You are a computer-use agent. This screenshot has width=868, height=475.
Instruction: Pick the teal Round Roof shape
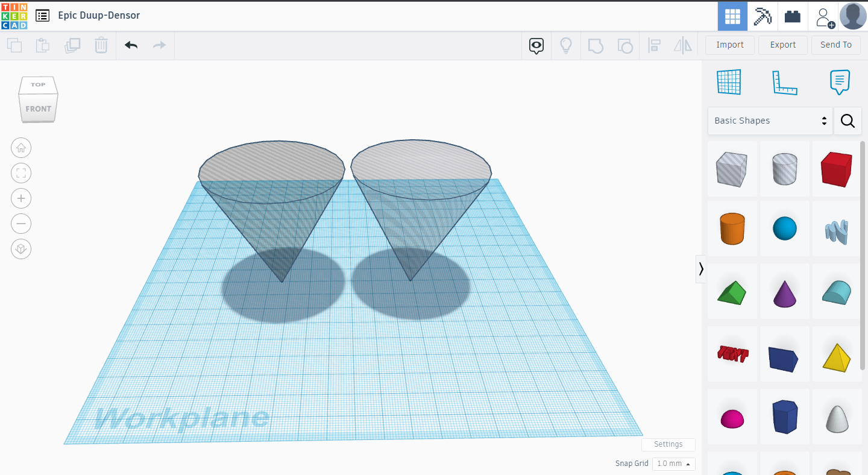pos(837,293)
